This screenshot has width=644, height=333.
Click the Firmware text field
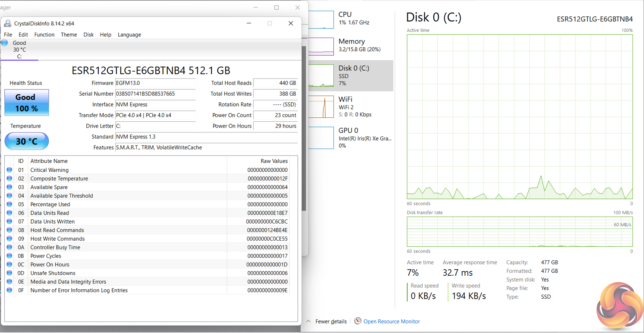pos(155,83)
